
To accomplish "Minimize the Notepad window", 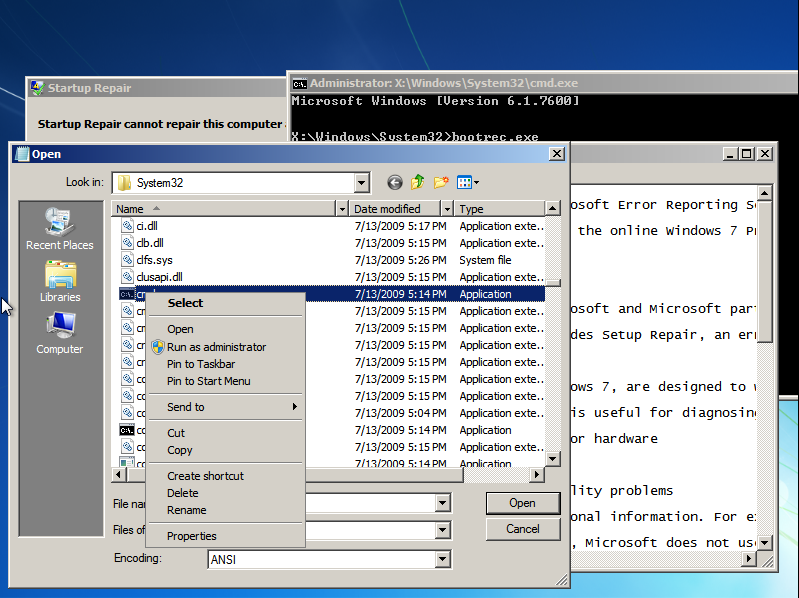I will 730,154.
